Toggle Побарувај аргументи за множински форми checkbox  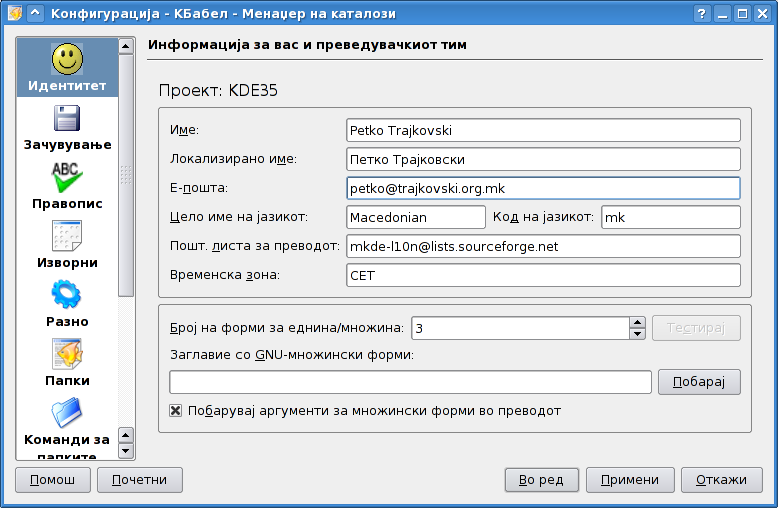coord(175,411)
